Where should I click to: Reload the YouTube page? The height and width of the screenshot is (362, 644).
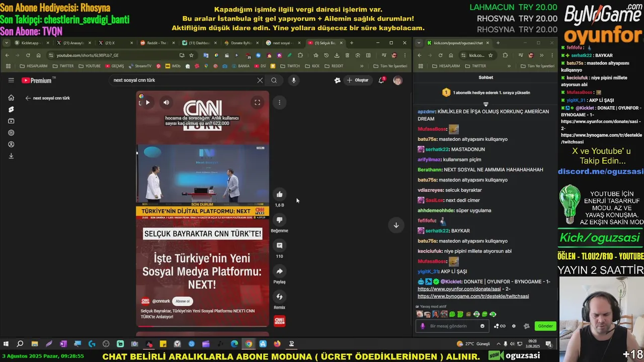(x=28, y=55)
